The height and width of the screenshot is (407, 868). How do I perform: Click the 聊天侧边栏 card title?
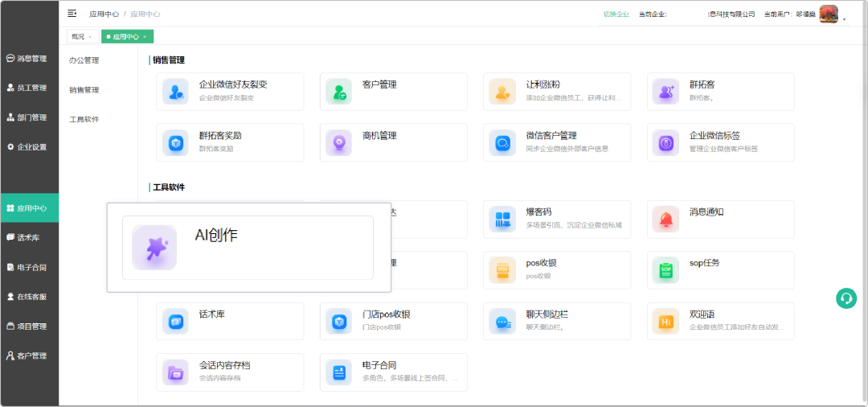tap(547, 314)
